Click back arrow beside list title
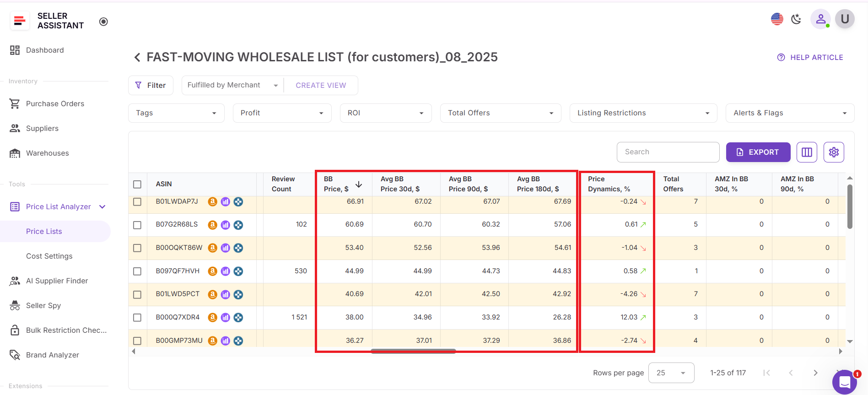The image size is (868, 395). click(137, 57)
